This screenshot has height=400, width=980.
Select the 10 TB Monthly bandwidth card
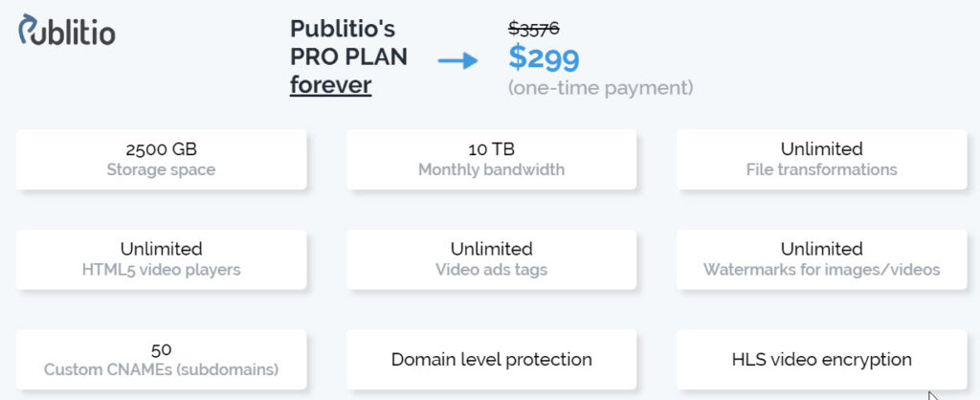(x=491, y=160)
